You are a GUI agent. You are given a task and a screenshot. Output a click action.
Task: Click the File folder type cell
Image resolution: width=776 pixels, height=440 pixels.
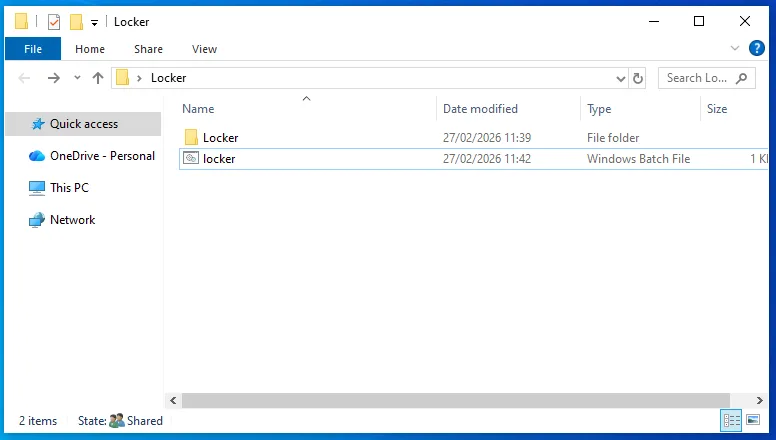(x=613, y=138)
